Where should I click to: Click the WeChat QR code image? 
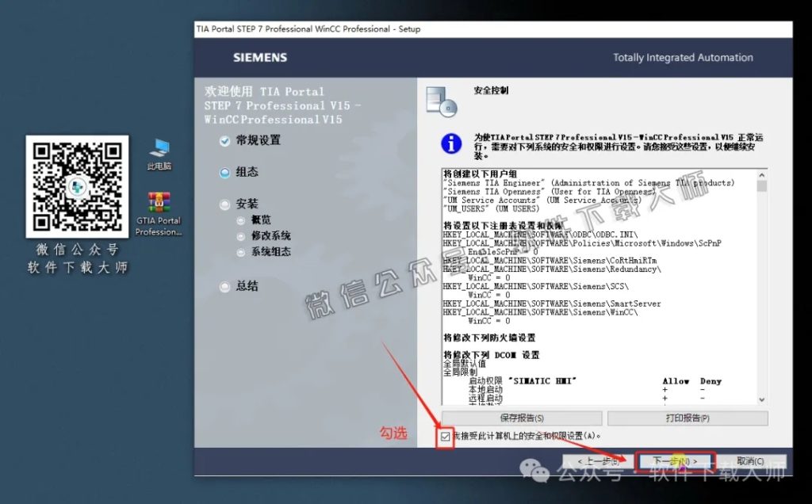(77, 187)
